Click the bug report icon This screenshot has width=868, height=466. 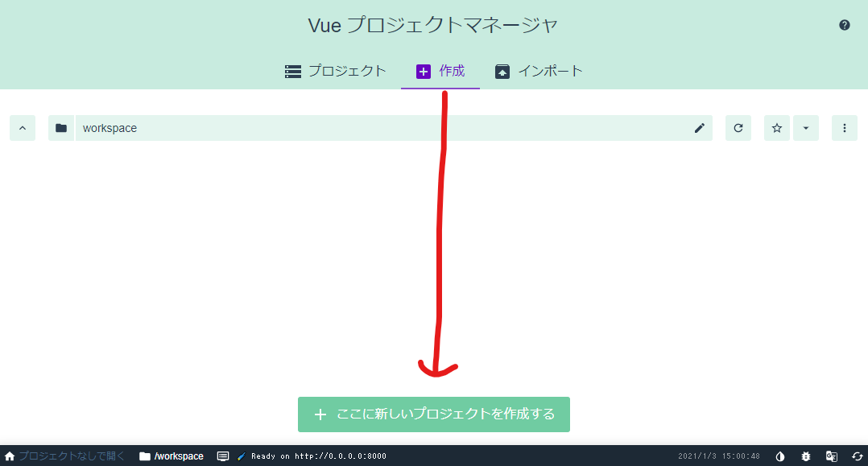(x=806, y=456)
